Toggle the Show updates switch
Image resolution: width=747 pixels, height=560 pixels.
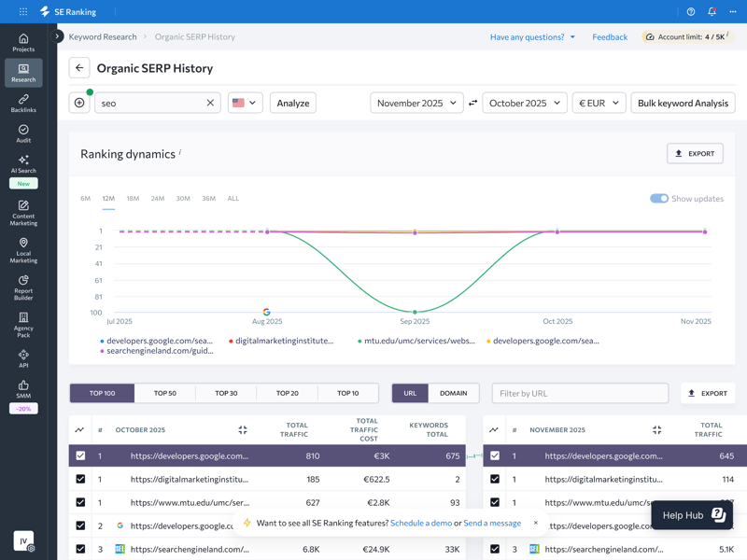tap(659, 199)
